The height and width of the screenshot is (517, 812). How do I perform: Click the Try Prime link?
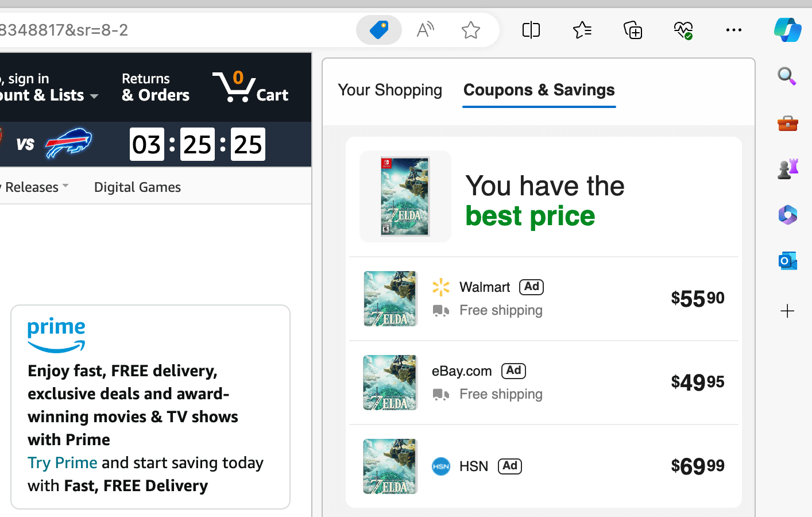pos(62,462)
